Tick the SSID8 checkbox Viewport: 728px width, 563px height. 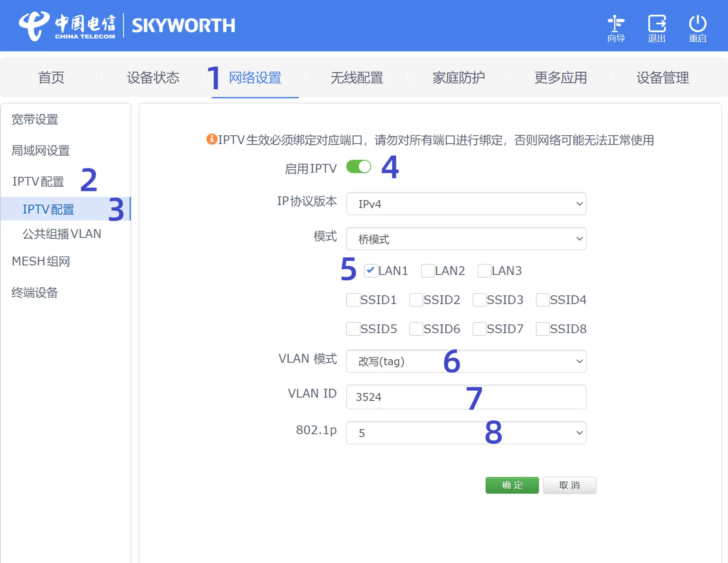click(x=543, y=329)
